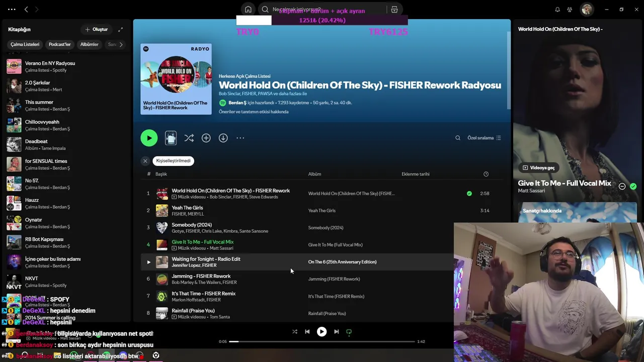Image resolution: width=644 pixels, height=362 pixels.
Task: Play Waiting for Tonight row button
Action: pos(148,262)
